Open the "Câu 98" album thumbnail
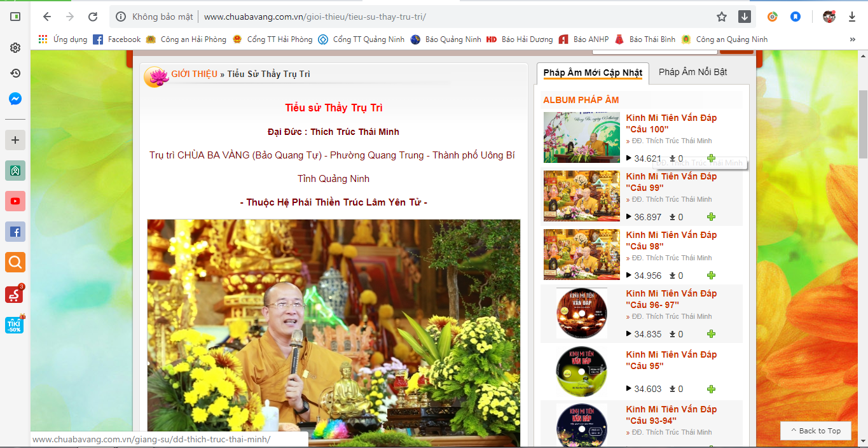The height and width of the screenshot is (448, 868). point(581,255)
